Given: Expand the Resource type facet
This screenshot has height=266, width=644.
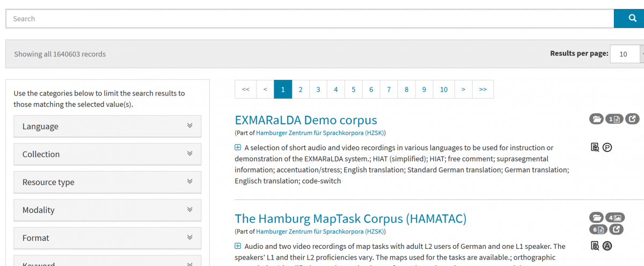Looking at the screenshot, I should tap(107, 182).
